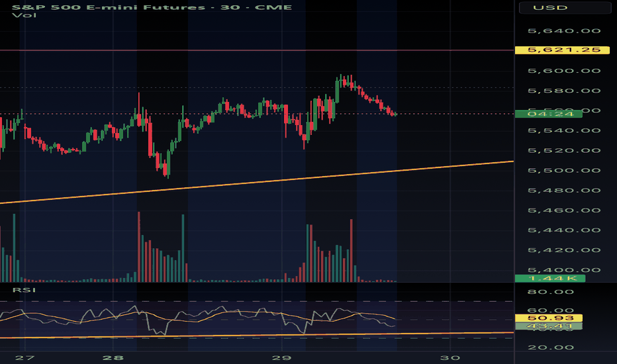Click the 5,420.00 price axis label
Screen dimensions: 617x364
pos(564,250)
